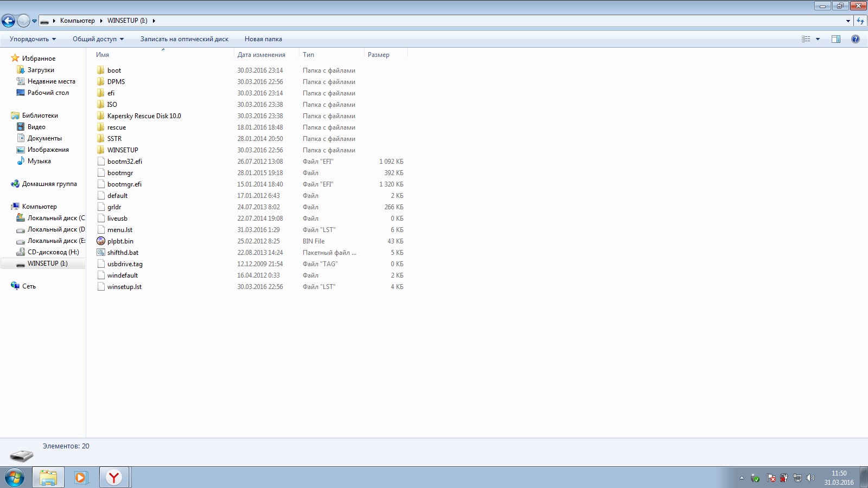Open Недавние места in the sidebar
This screenshot has height=488, width=868.
52,81
